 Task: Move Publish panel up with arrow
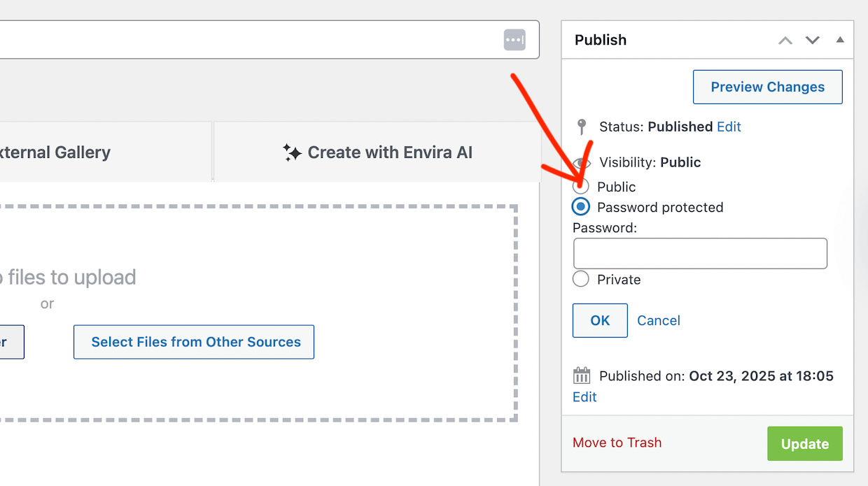point(785,41)
